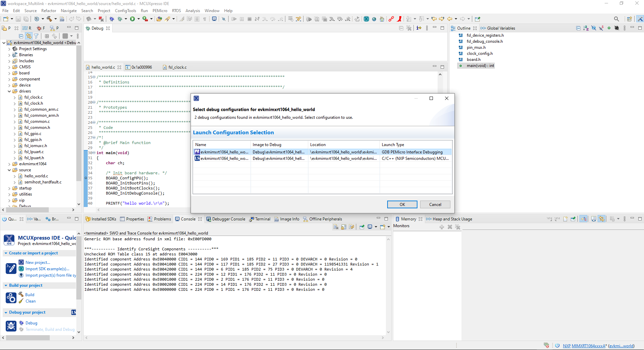Screen dimensions: 644x350
Task: Collapse the drivers folder in Project Explorer
Action: (x=9, y=91)
